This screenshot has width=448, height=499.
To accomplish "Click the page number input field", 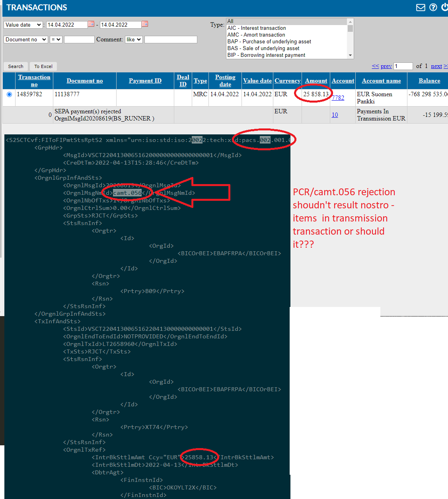I will [403, 66].
